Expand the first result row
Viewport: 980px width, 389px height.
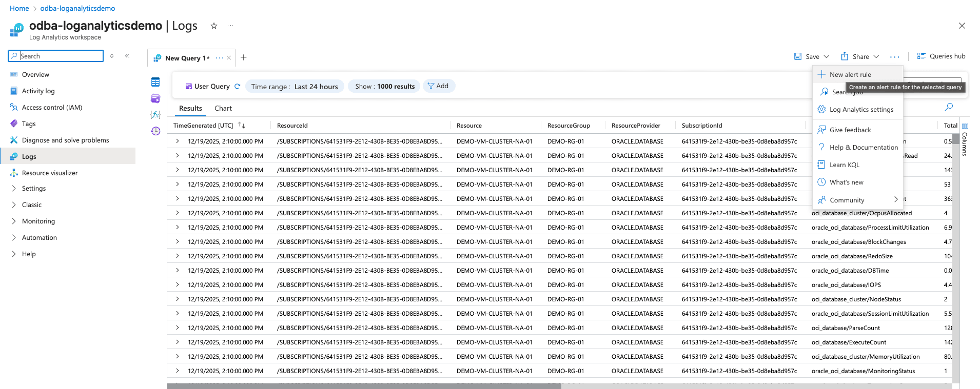[177, 141]
